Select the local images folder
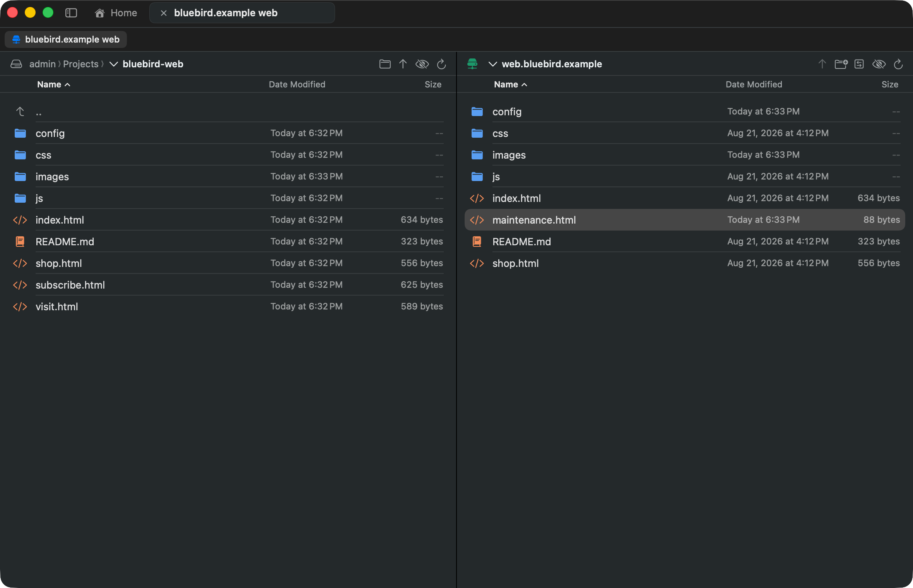The height and width of the screenshot is (588, 913). pos(228,176)
